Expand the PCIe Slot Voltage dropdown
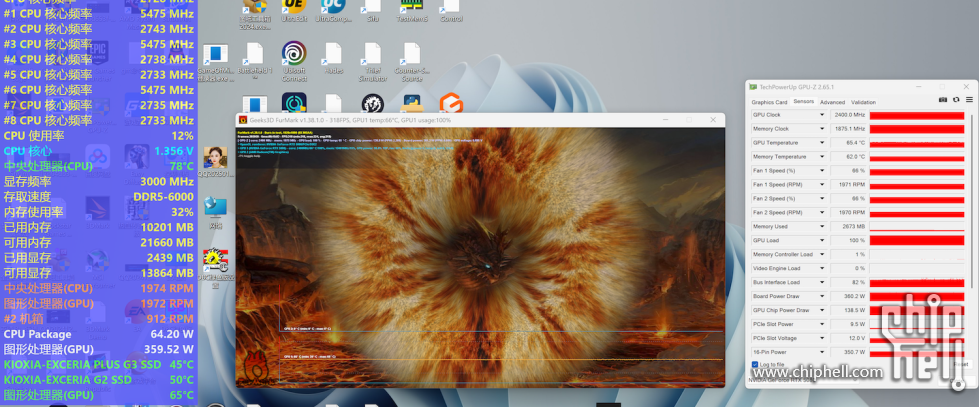 (822, 338)
